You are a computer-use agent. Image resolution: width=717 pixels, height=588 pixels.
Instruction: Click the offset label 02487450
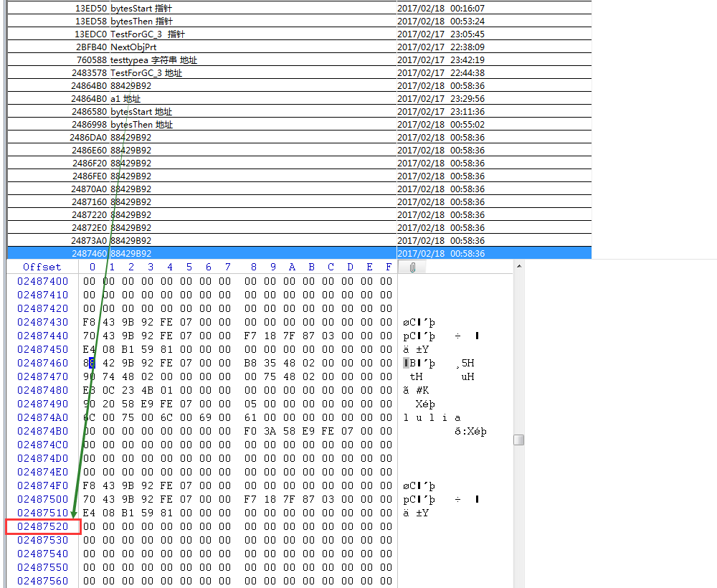coord(42,349)
